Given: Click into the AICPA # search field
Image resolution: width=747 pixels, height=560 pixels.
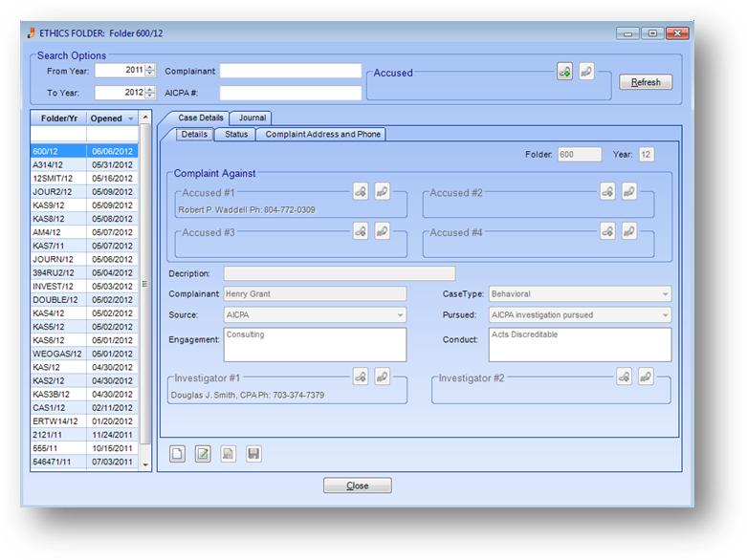Looking at the screenshot, I should pos(291,93).
